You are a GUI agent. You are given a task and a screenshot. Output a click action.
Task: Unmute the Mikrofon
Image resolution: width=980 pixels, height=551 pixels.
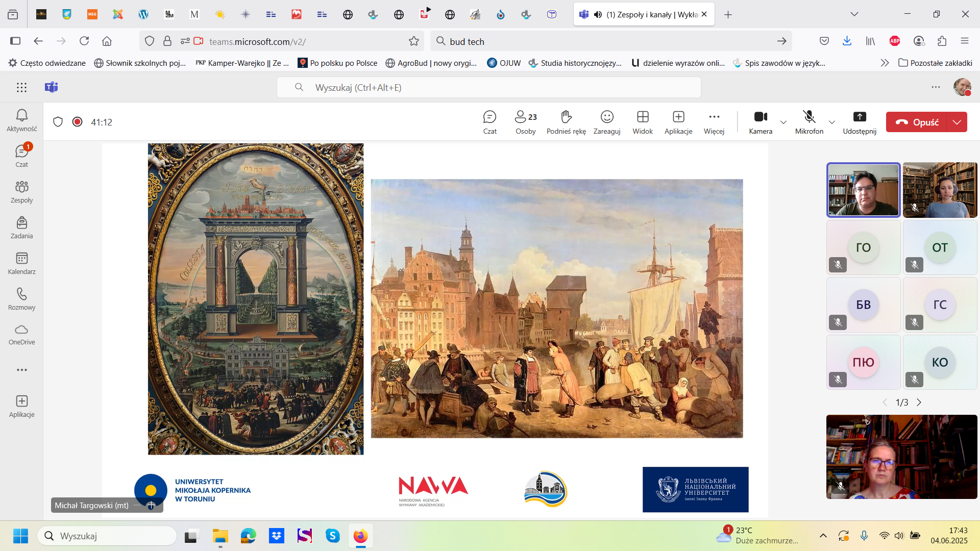(809, 122)
